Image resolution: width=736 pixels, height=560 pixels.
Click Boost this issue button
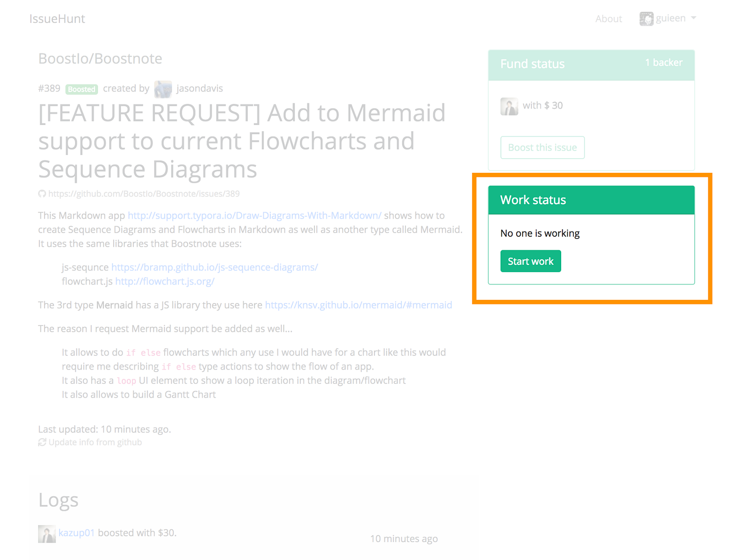point(542,148)
